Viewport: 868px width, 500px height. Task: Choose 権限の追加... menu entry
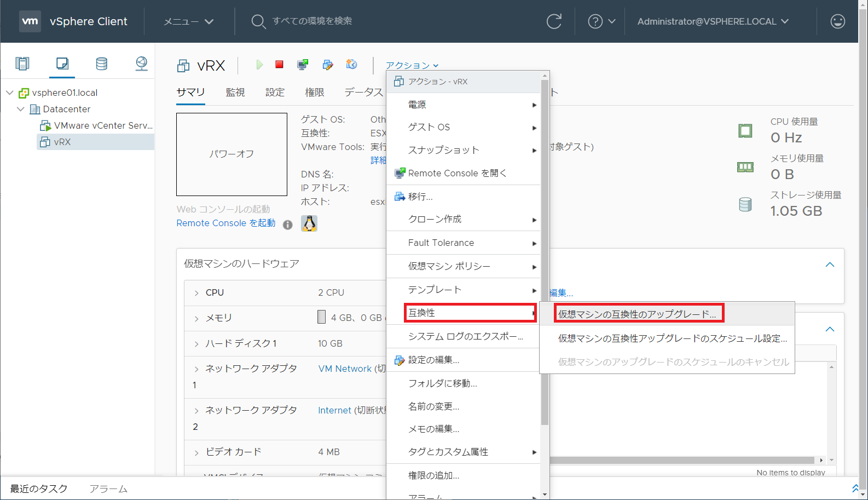click(464, 475)
